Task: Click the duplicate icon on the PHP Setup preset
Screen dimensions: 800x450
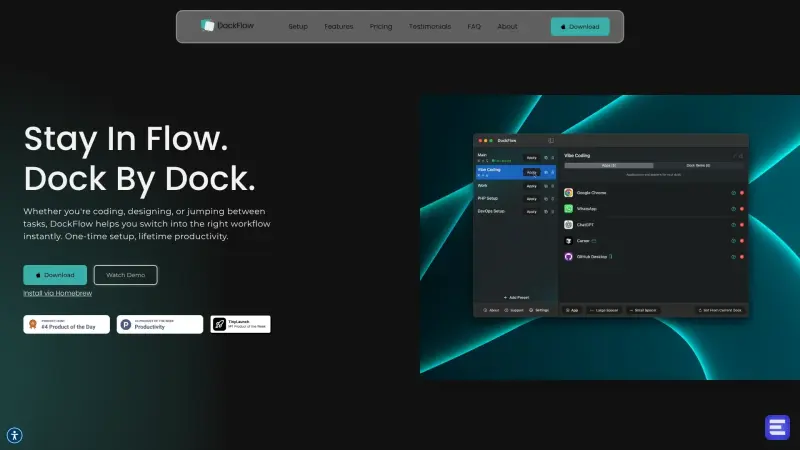Action: click(x=546, y=199)
